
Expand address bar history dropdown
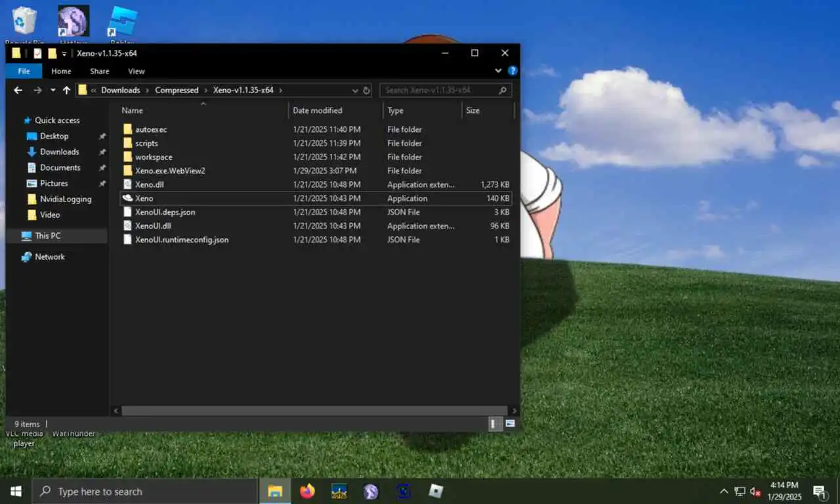point(355,91)
